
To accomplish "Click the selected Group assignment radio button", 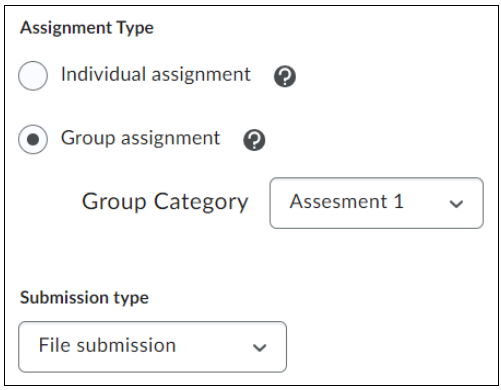I will pyautogui.click(x=33, y=139).
